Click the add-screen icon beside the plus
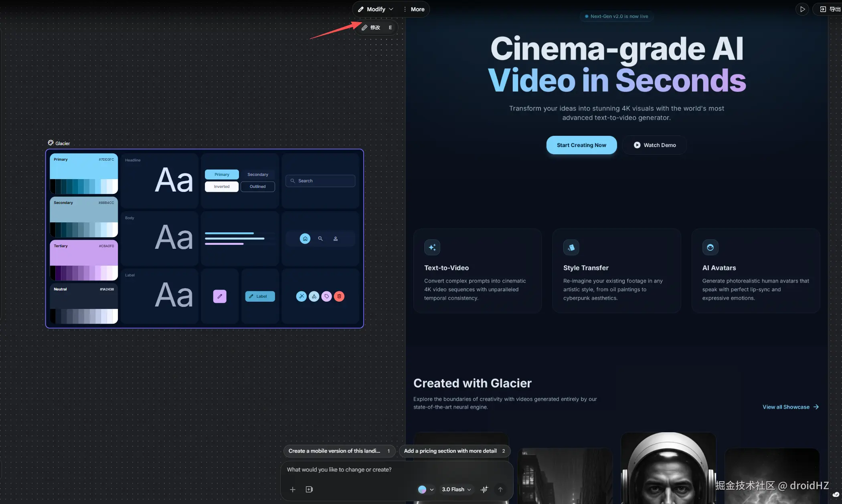Screen dimensions: 842x504 point(309,490)
